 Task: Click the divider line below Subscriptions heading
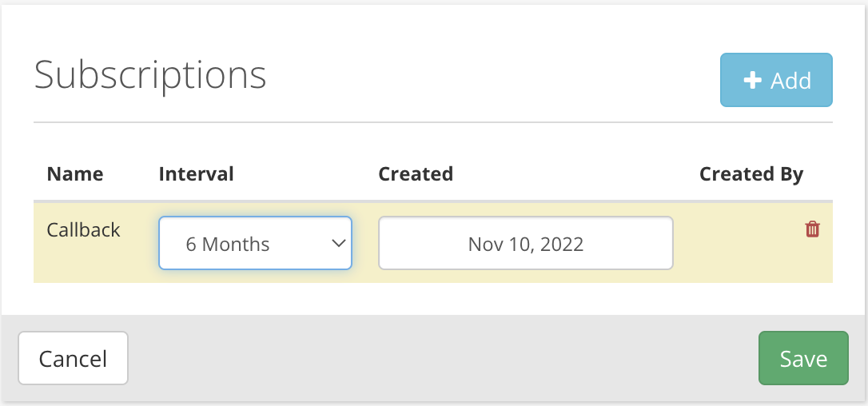[433, 121]
